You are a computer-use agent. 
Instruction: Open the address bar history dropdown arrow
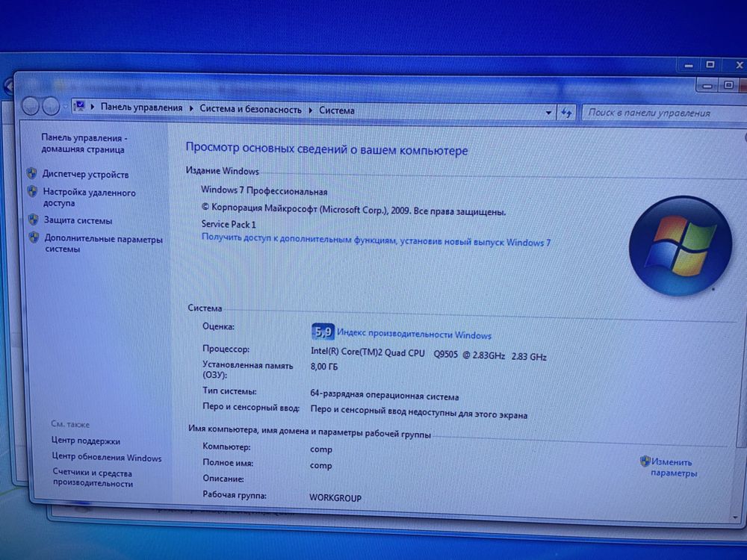548,113
